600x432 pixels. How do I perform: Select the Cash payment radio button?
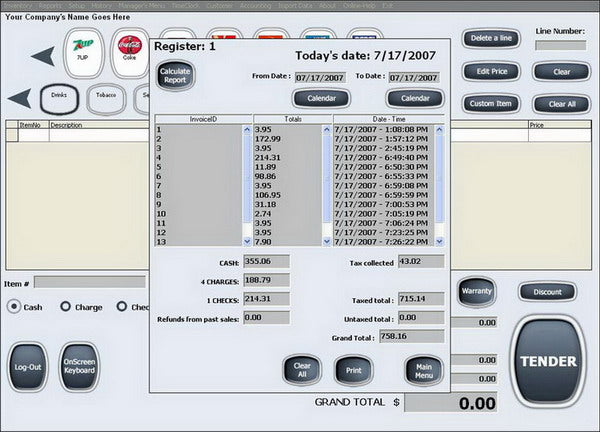click(x=14, y=307)
